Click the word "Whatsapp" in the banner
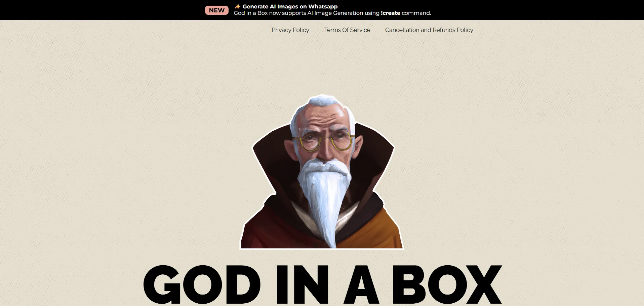644x306 pixels. pos(323,6)
